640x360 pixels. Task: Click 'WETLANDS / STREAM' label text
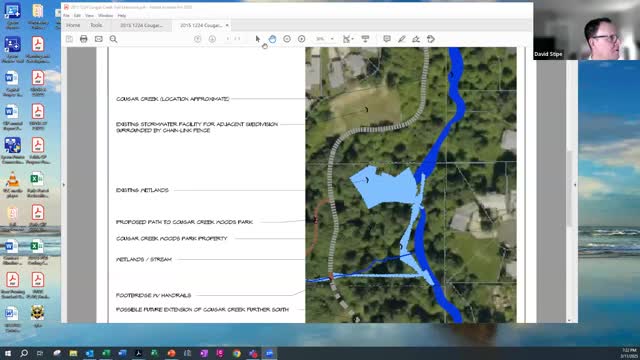[x=144, y=259]
